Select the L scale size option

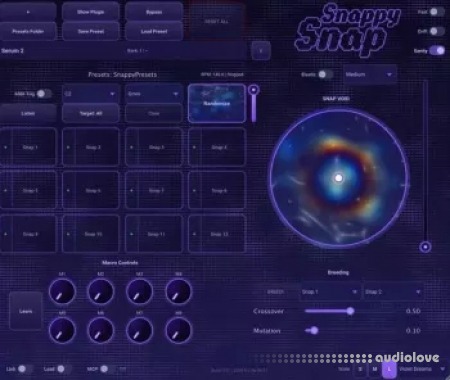coord(389,369)
